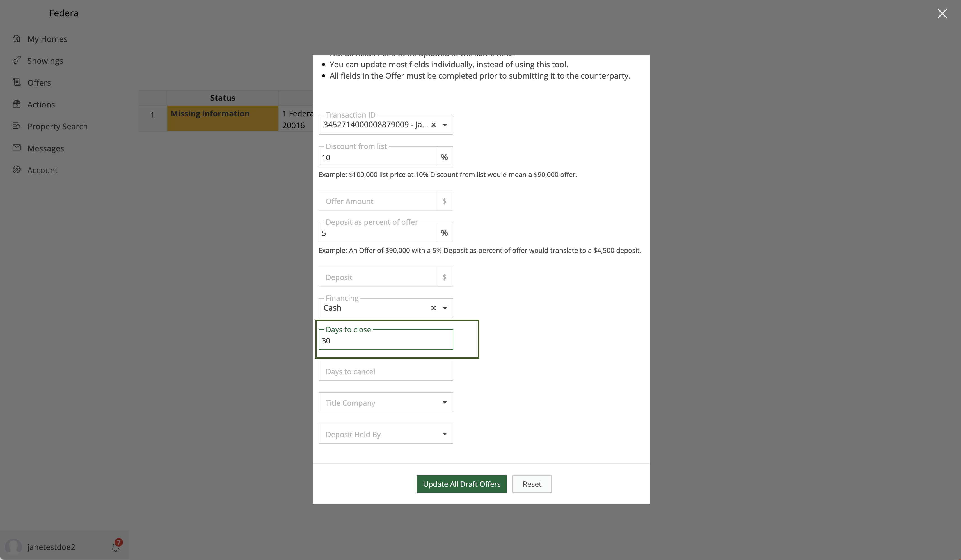Go to Property Search
This screenshot has height=560, width=961.
58,127
